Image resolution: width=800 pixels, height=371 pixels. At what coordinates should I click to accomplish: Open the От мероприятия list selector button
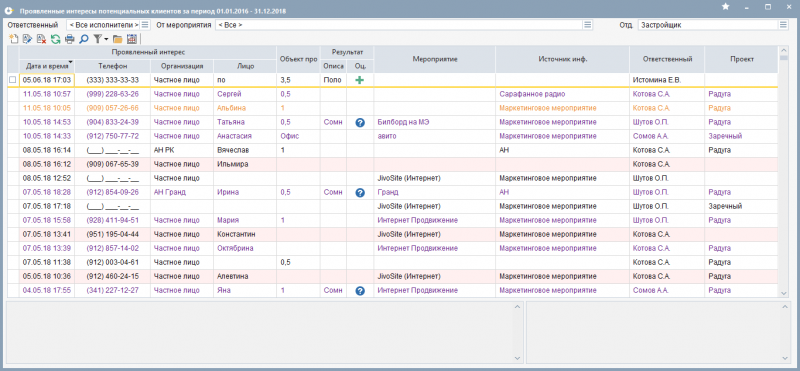tap(587, 24)
